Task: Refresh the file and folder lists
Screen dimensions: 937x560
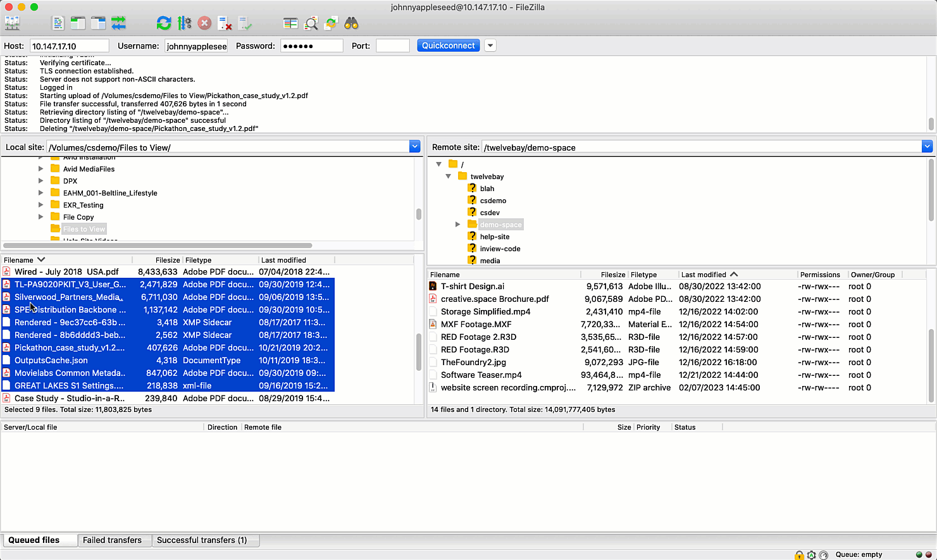Action: (x=164, y=23)
